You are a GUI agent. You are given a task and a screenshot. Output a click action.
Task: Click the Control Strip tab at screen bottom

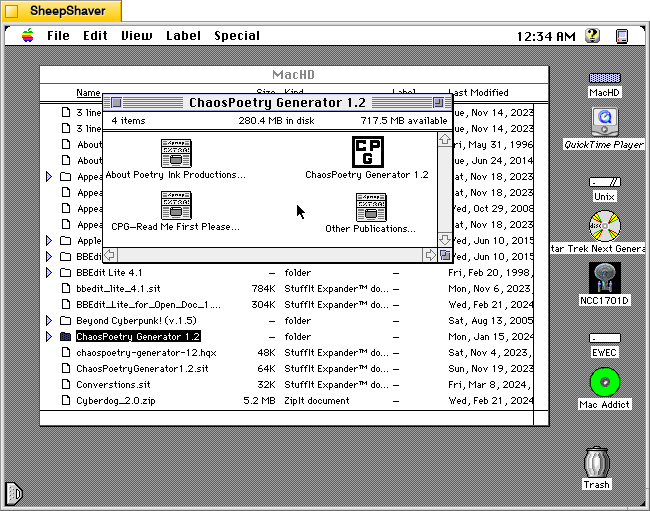14,494
